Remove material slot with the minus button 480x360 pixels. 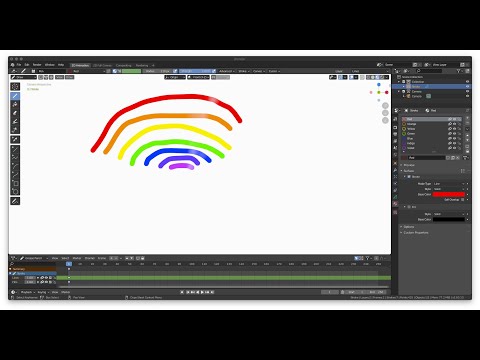[x=467, y=123]
